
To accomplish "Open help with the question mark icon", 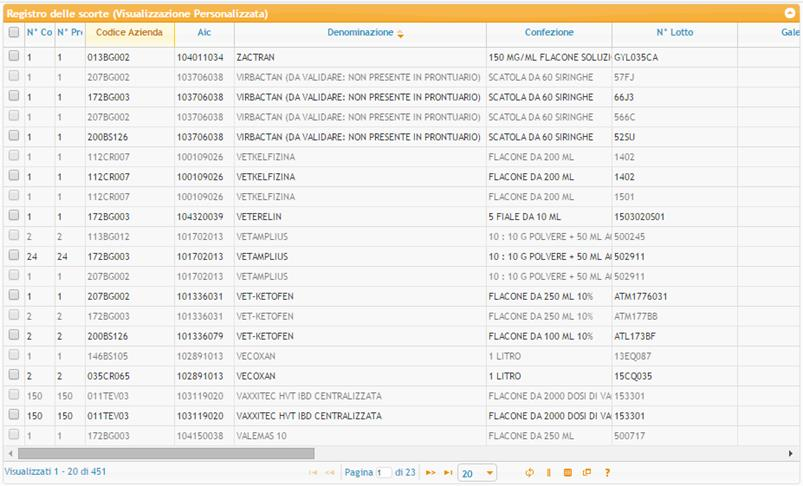I will (x=607, y=472).
